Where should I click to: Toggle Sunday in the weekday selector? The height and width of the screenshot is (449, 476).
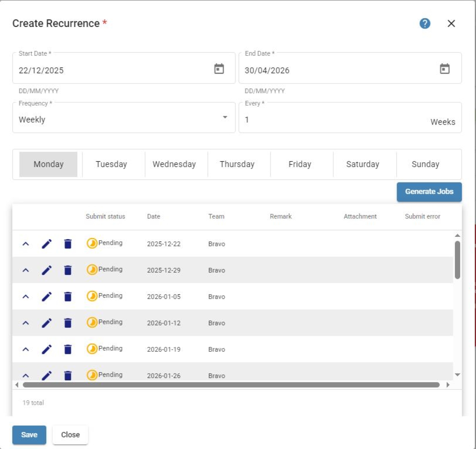(x=426, y=164)
